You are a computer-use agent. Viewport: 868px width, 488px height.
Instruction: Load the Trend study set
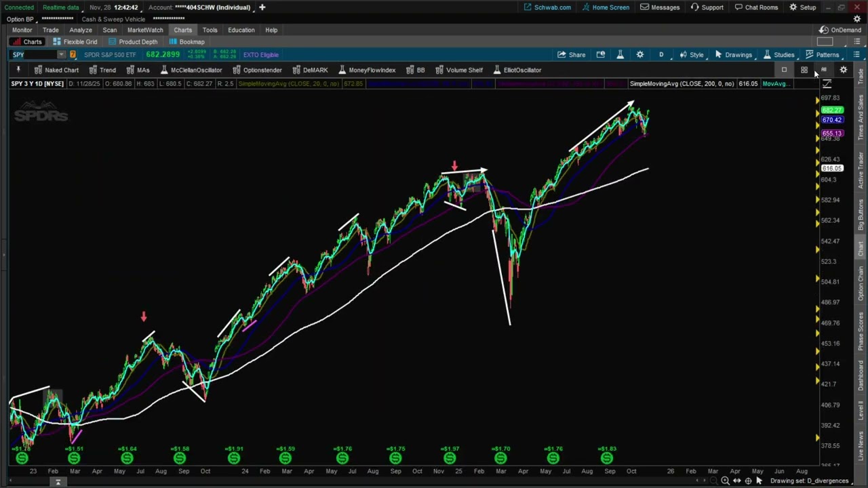(x=102, y=70)
